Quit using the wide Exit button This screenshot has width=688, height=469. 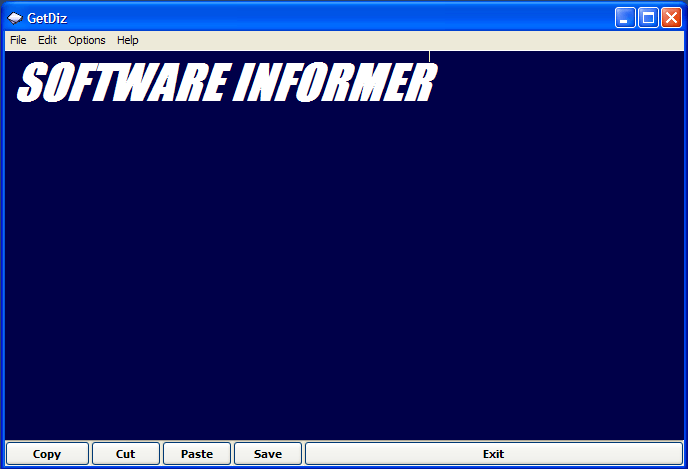tap(493, 454)
